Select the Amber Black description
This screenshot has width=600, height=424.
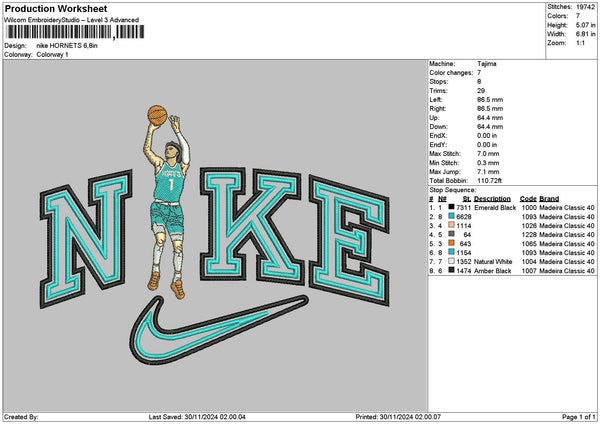493,271
